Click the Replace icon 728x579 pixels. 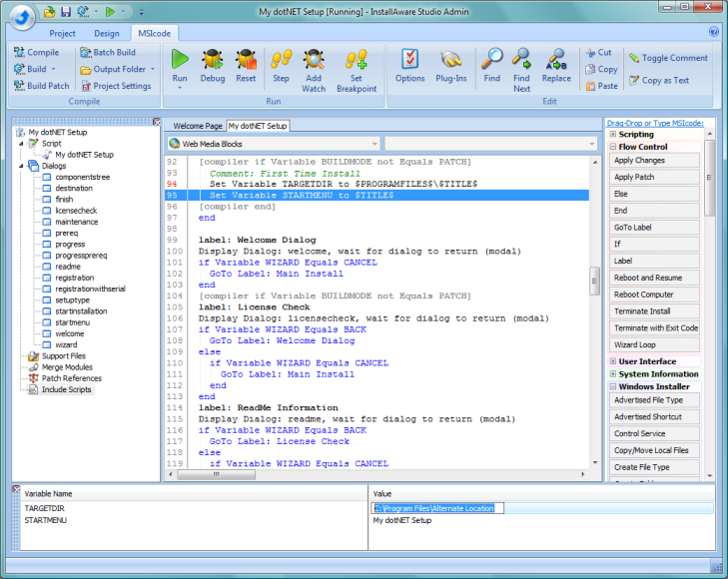pyautogui.click(x=556, y=59)
